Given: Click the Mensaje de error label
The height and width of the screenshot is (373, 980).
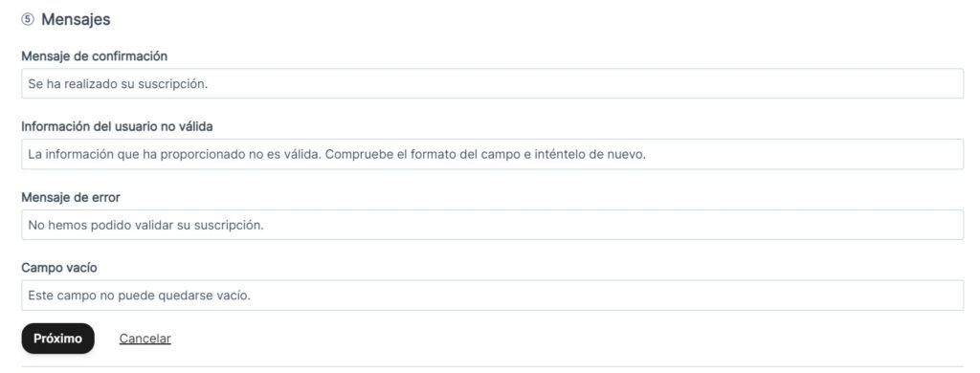Looking at the screenshot, I should click(x=71, y=197).
